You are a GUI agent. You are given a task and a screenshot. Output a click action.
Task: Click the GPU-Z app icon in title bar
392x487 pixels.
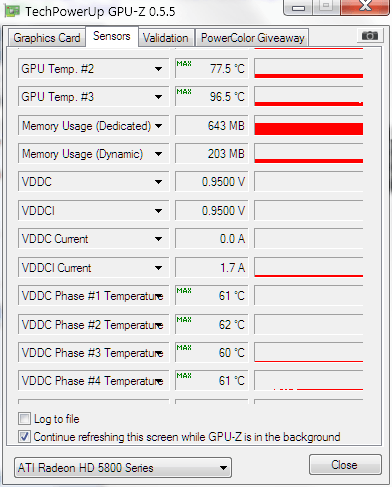tap(12, 11)
